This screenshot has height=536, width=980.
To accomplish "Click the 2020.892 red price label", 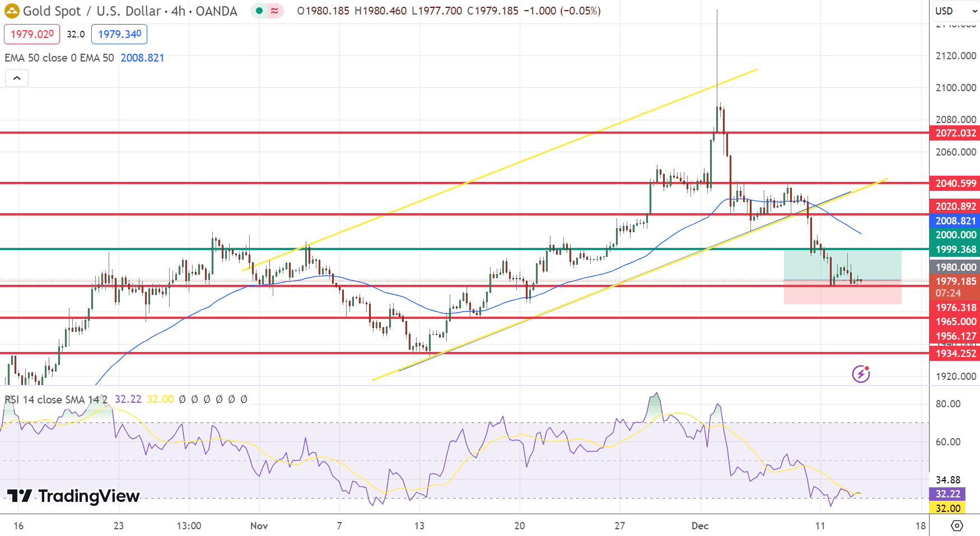I will [x=955, y=206].
